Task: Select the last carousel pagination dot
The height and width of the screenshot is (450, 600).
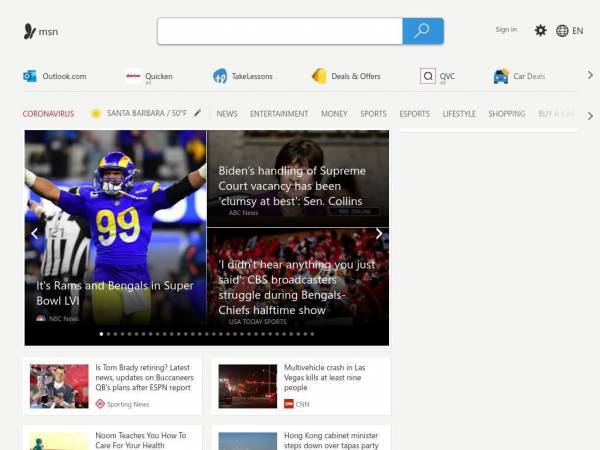Action: (x=312, y=334)
